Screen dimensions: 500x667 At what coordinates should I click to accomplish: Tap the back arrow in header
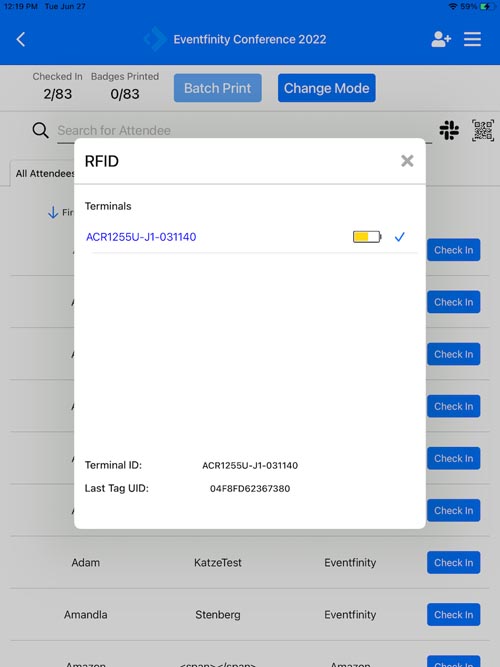pyautogui.click(x=20, y=39)
